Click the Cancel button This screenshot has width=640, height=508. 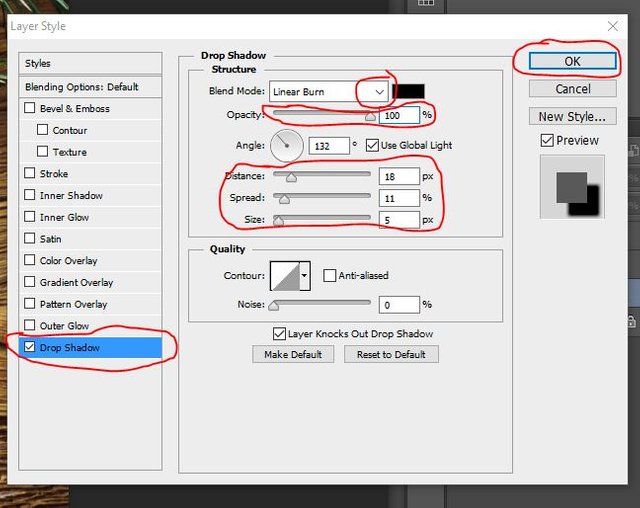click(572, 89)
